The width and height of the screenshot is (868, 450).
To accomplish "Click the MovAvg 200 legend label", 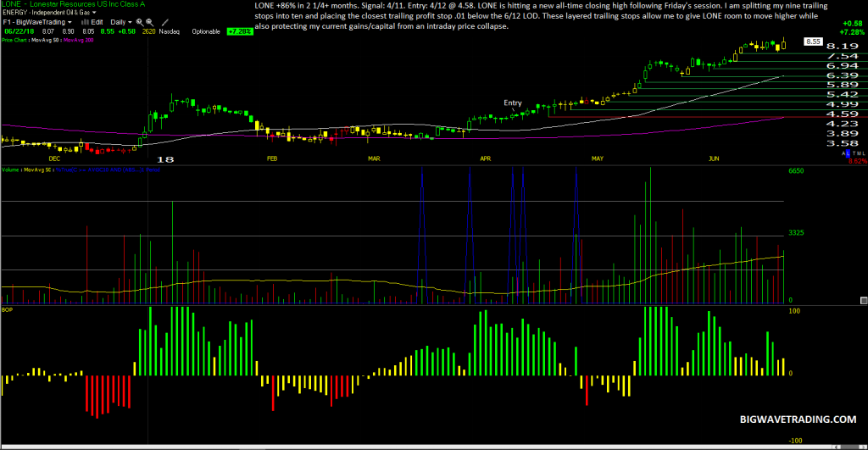I will [x=79, y=40].
